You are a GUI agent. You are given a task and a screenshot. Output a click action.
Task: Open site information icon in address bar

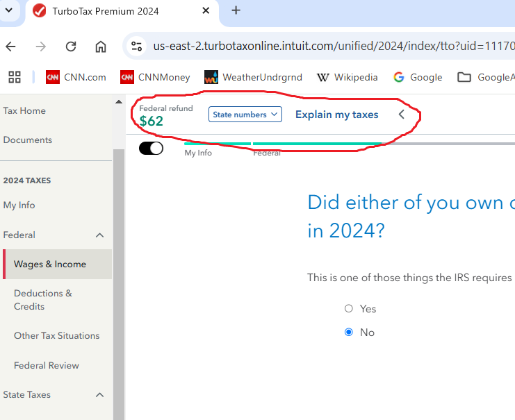click(136, 47)
